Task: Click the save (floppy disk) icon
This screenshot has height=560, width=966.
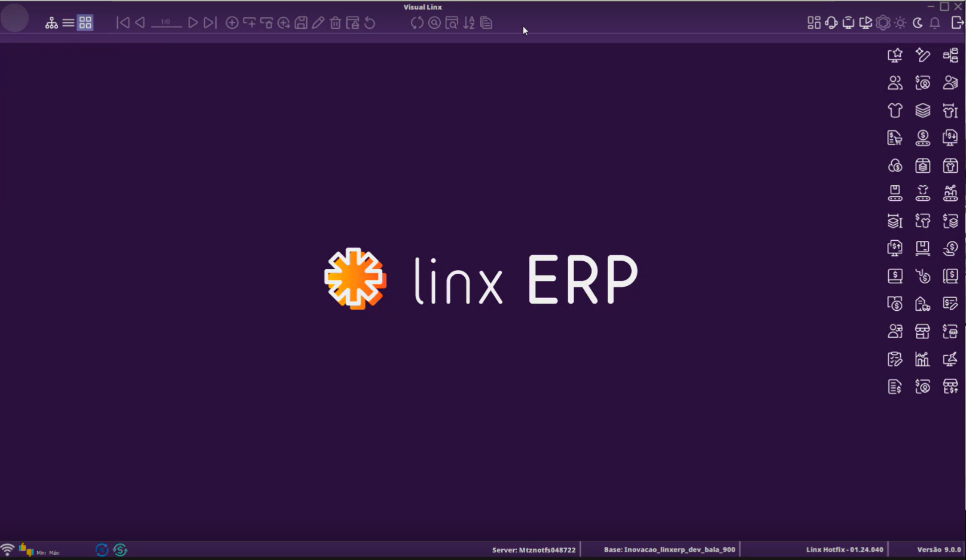Action: (301, 23)
